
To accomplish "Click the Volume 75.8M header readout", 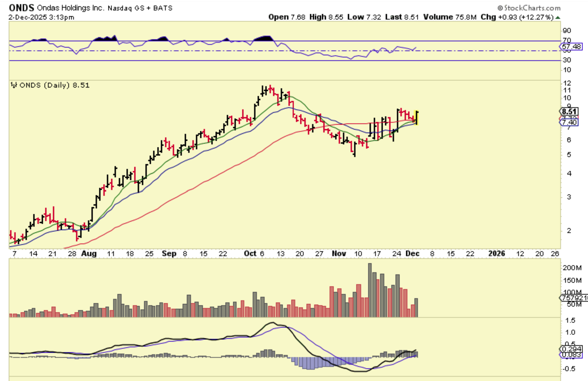I will point(450,17).
